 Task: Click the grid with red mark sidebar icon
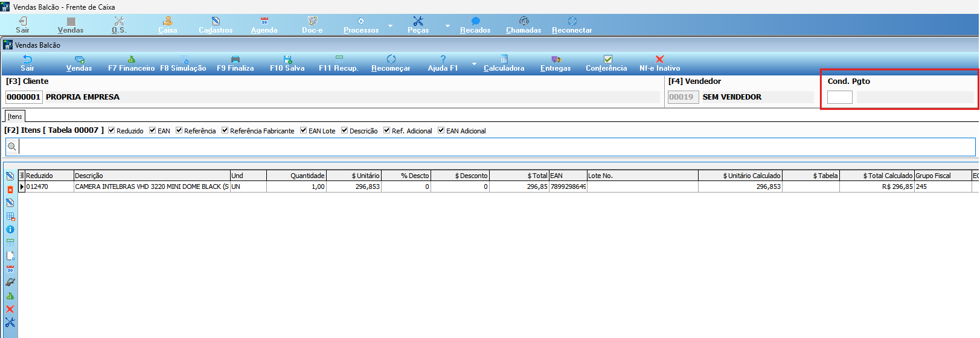[10, 216]
